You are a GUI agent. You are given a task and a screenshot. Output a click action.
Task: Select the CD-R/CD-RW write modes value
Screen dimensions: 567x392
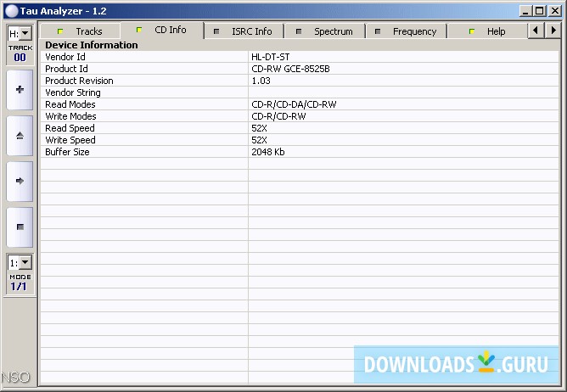(x=278, y=116)
